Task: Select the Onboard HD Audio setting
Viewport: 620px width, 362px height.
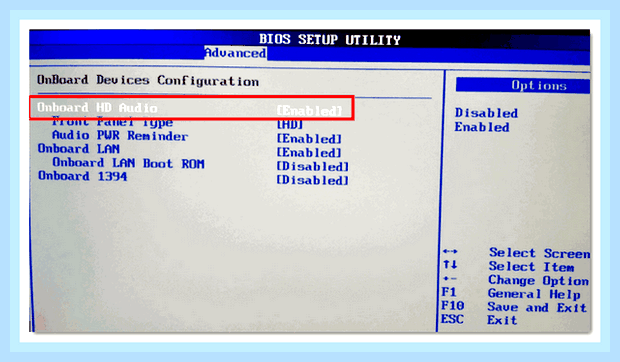Action: click(x=97, y=107)
